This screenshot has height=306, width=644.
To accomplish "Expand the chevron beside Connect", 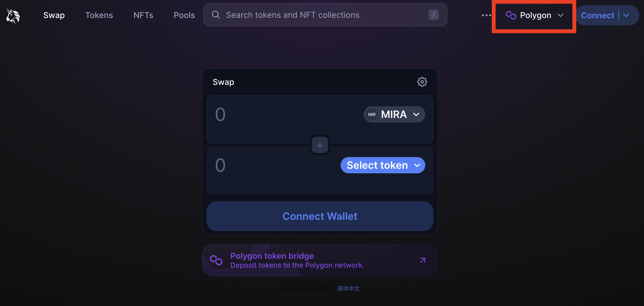I will point(626,16).
